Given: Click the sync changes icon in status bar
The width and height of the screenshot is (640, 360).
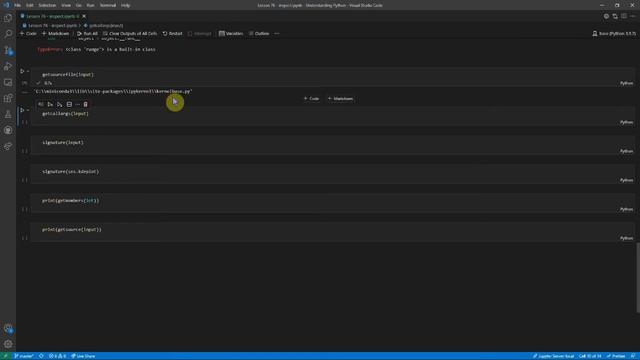Looking at the screenshot, I should [x=41, y=356].
